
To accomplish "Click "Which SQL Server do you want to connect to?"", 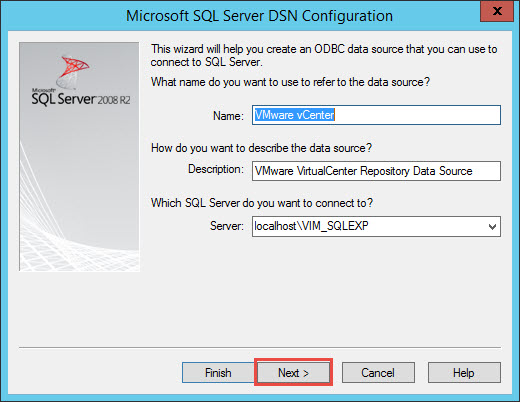I will click(x=262, y=203).
